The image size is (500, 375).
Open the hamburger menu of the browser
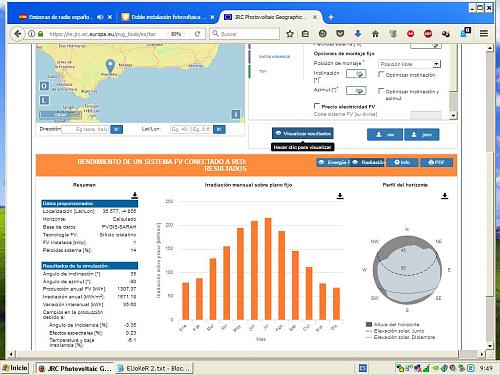point(484,34)
